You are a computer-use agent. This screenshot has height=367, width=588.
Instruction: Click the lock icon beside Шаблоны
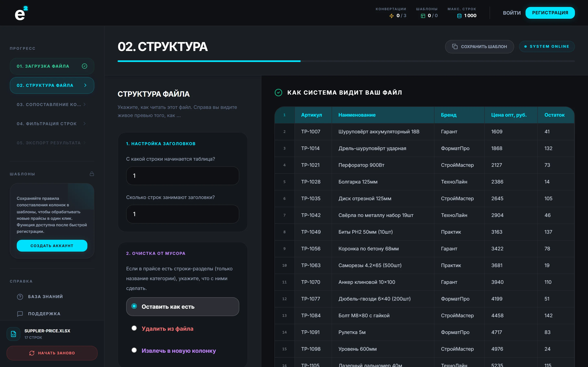pos(92,174)
